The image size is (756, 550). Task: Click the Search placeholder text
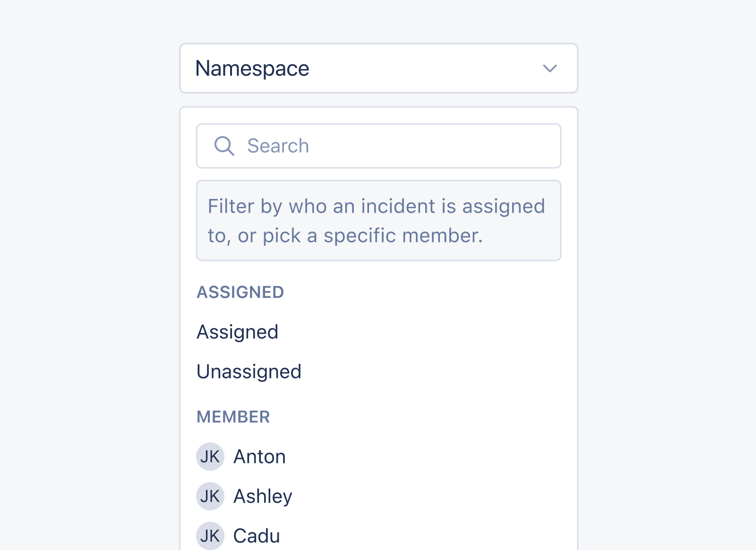click(x=278, y=146)
